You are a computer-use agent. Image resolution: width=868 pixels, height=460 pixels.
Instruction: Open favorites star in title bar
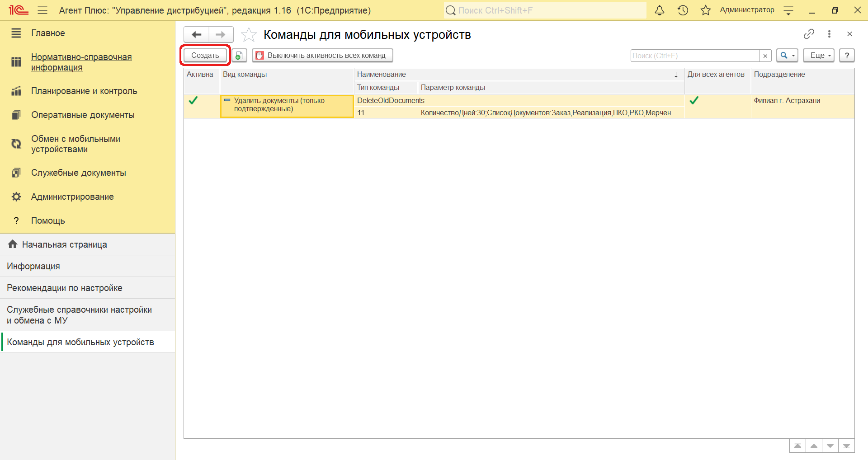[705, 10]
